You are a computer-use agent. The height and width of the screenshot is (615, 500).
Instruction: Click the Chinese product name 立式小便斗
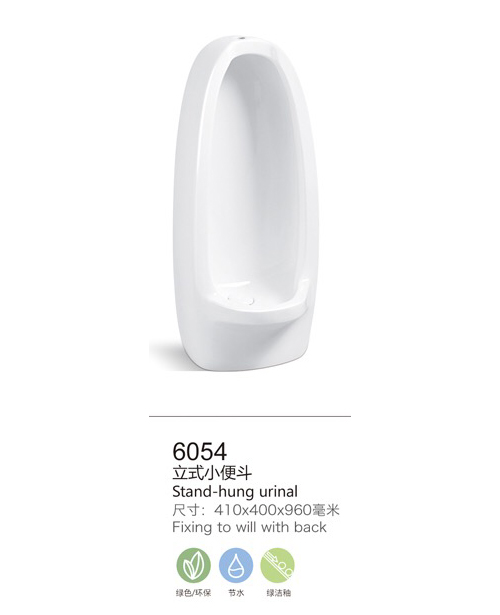(212, 473)
